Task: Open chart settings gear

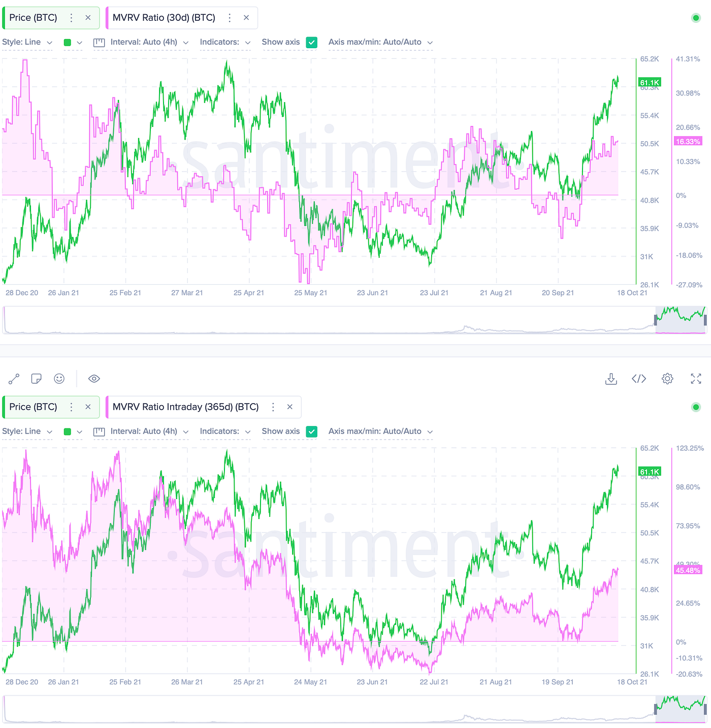Action: pyautogui.click(x=667, y=379)
